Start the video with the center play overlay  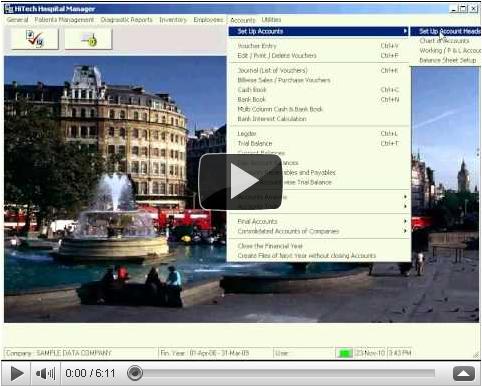[241, 182]
